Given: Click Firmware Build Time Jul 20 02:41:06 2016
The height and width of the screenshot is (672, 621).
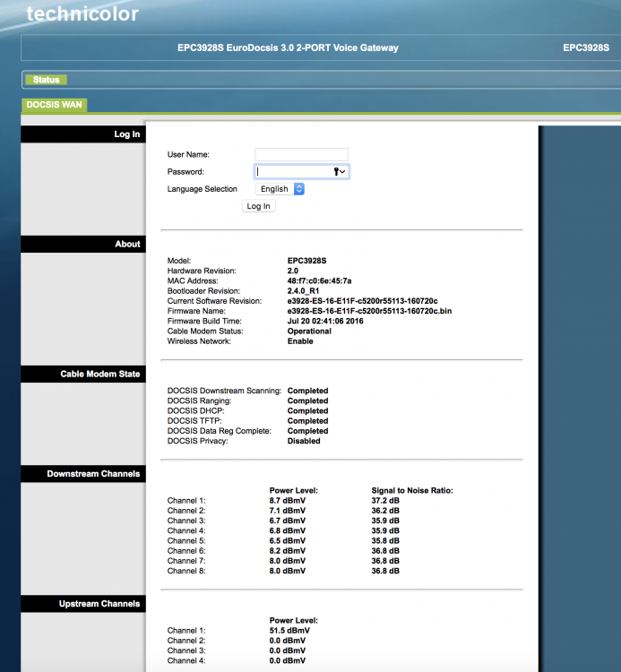Looking at the screenshot, I should coord(325,322).
